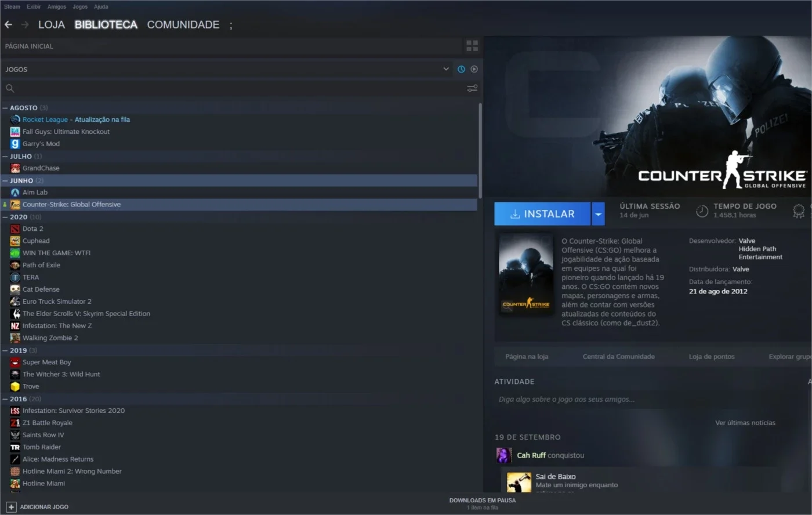Switch to grid collection view icon
812x515 pixels.
click(x=472, y=46)
